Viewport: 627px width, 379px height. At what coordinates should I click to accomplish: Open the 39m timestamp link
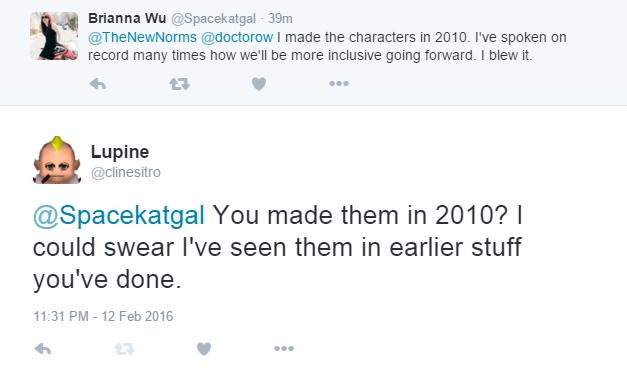pyautogui.click(x=280, y=18)
